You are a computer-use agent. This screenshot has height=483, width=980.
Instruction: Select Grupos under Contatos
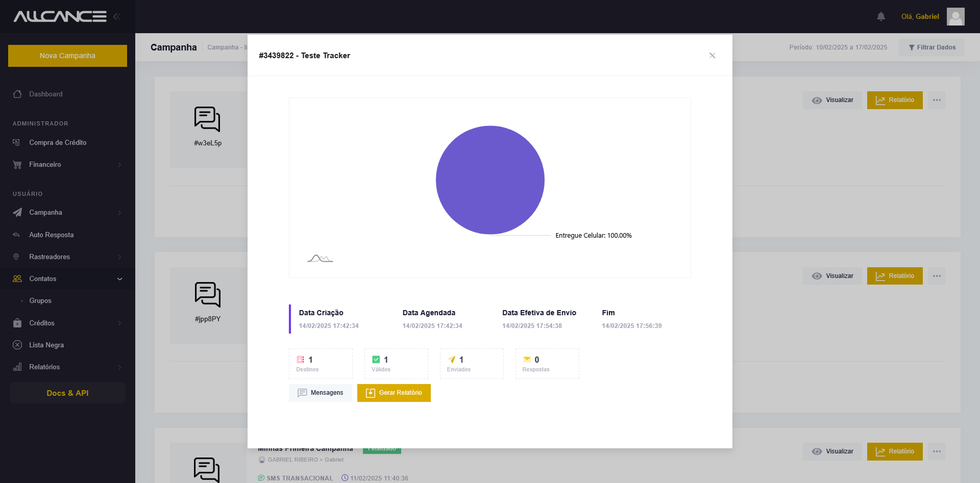pyautogui.click(x=40, y=300)
